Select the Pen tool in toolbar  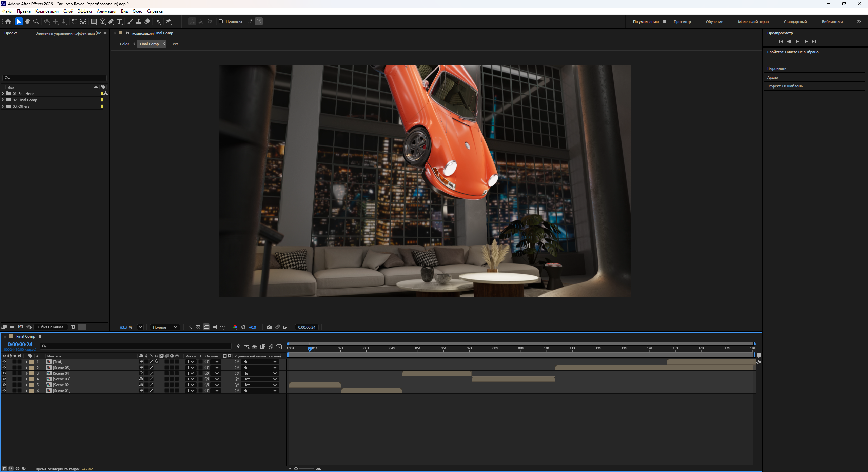(x=111, y=21)
